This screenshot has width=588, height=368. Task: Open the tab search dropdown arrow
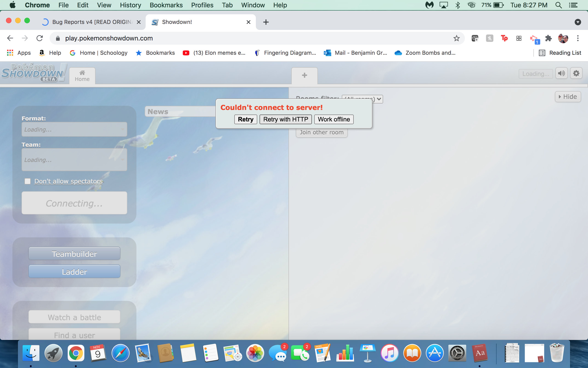(578, 22)
